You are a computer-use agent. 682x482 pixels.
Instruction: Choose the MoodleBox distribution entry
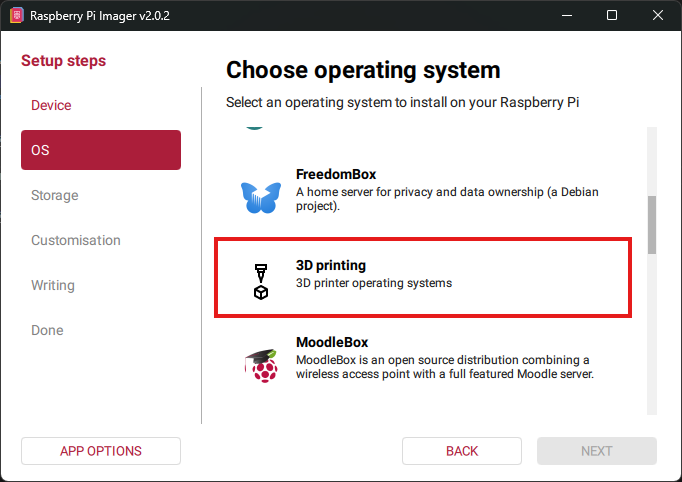(x=422, y=359)
